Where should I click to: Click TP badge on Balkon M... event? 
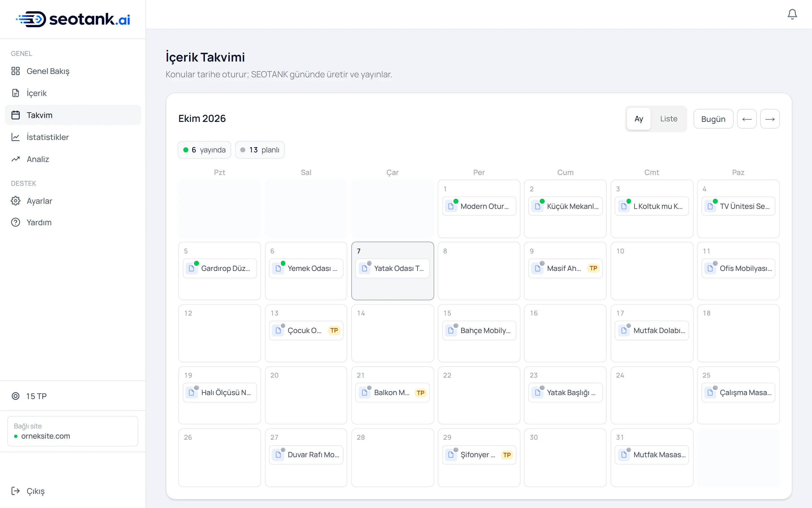(420, 393)
